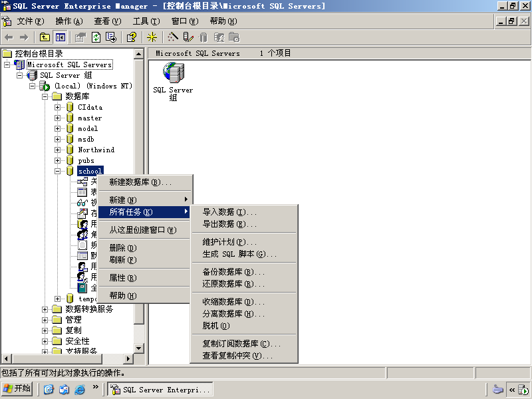Image resolution: width=532 pixels, height=399 pixels.
Task: Open the 窗口(W) menu
Action: tap(185, 21)
